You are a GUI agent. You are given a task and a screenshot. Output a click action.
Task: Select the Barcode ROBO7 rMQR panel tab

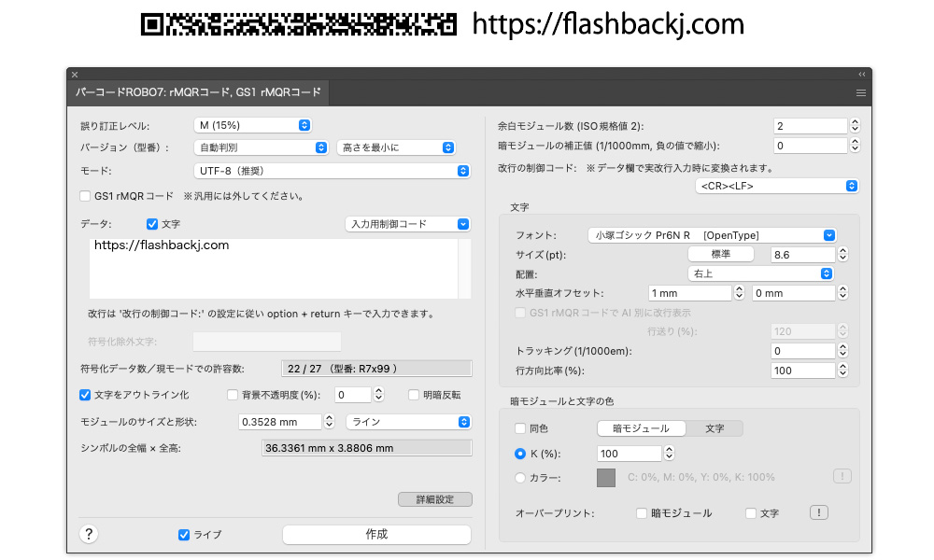198,92
